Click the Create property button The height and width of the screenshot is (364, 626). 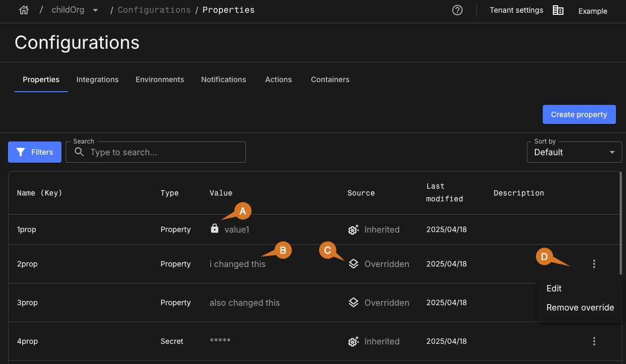pos(579,114)
